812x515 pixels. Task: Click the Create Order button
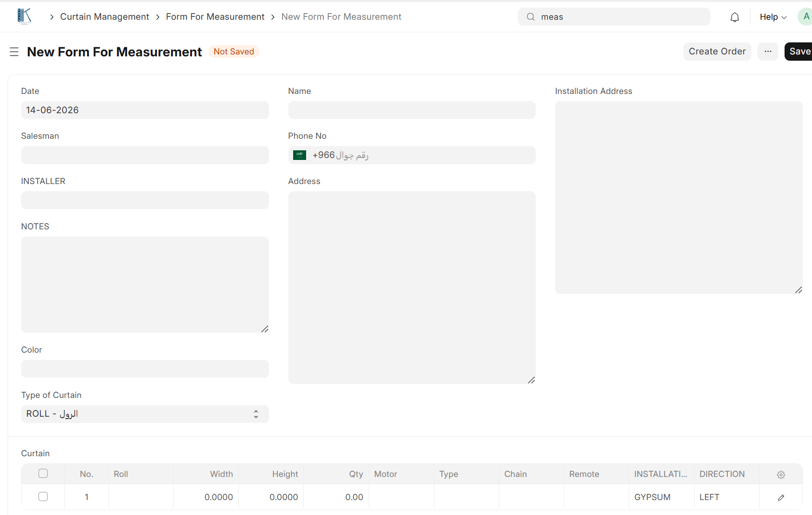point(717,52)
